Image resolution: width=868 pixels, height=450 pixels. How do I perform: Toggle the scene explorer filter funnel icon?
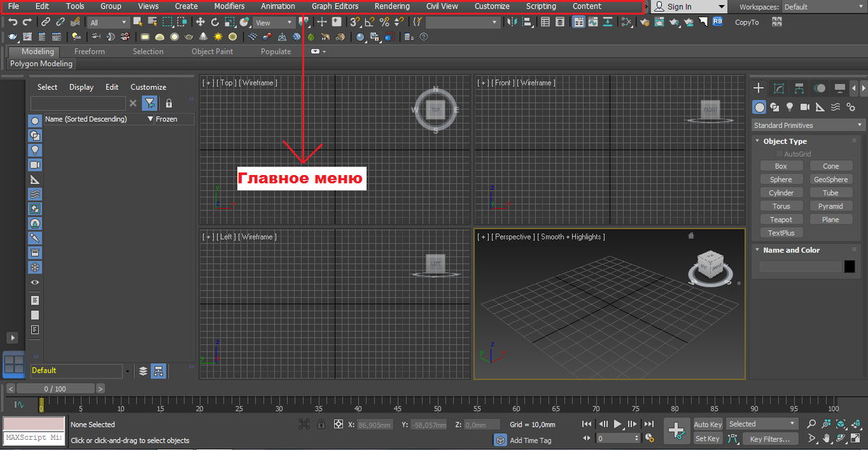coord(149,103)
